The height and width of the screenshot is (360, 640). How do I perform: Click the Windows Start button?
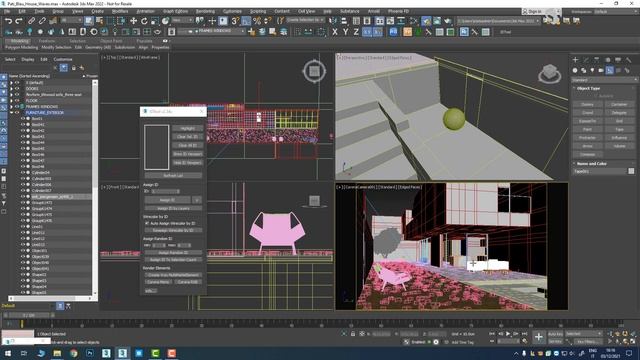point(8,353)
